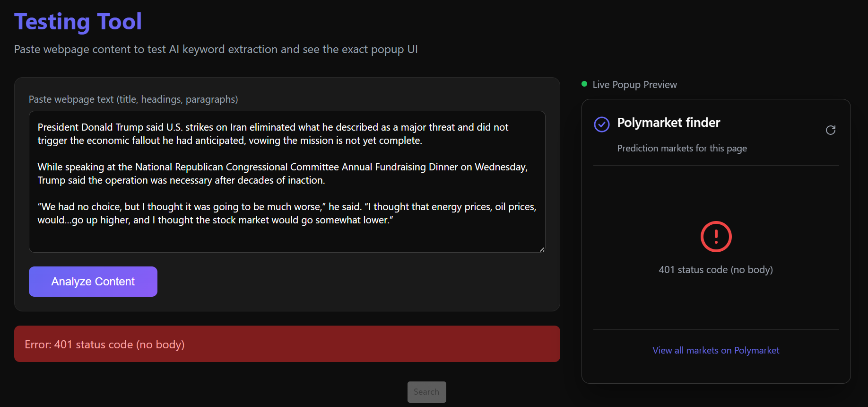Open View all markets on Polymarket link

(715, 350)
